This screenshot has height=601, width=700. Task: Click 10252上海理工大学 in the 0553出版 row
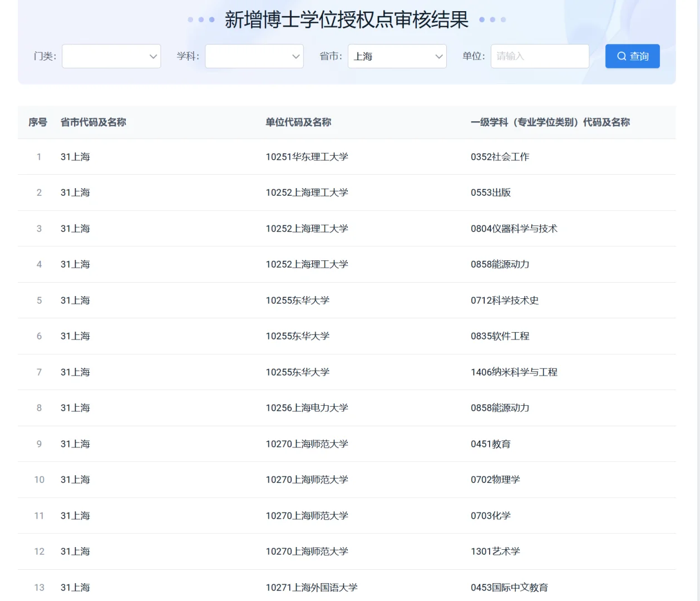[x=307, y=193]
